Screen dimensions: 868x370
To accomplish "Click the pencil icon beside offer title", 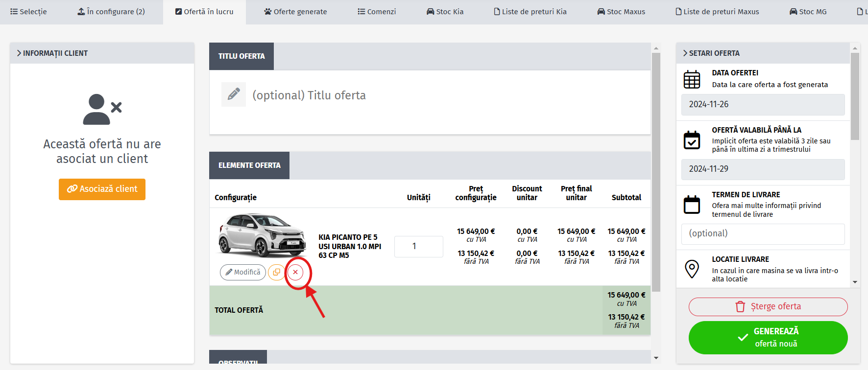I will coord(234,94).
